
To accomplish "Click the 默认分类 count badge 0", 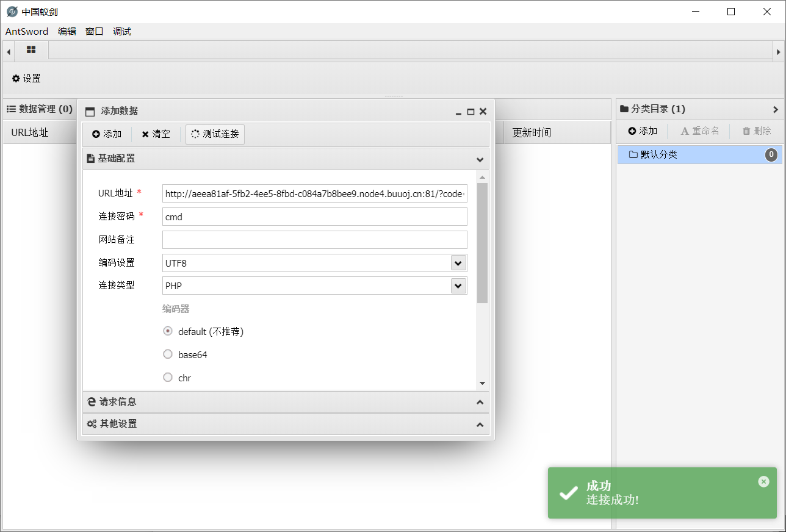I will 771,155.
